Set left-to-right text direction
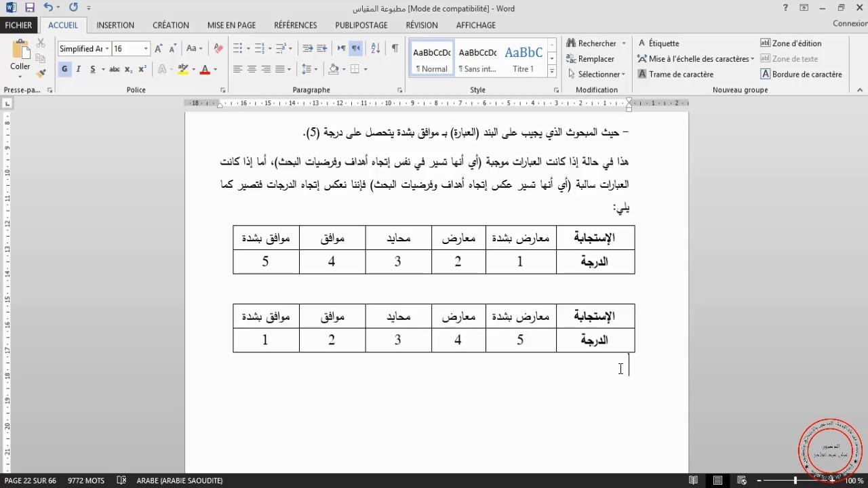This screenshot has height=488, width=868. tap(342, 49)
